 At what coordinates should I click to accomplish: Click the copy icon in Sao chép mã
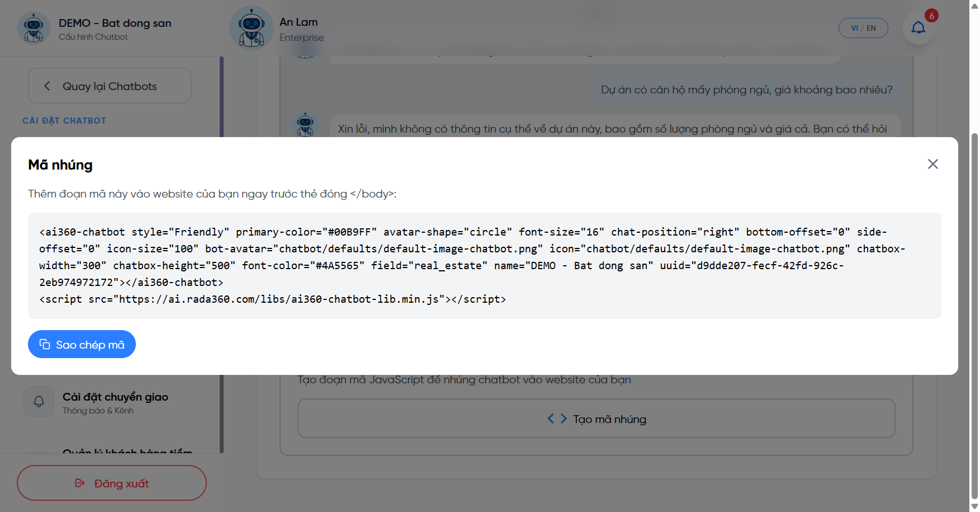coord(45,344)
